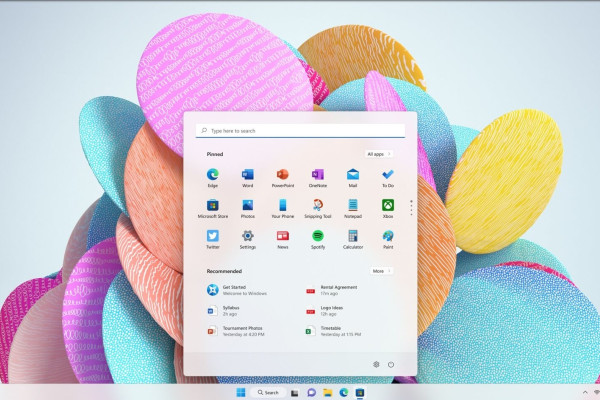Click the taskbar Search box

tap(269, 392)
